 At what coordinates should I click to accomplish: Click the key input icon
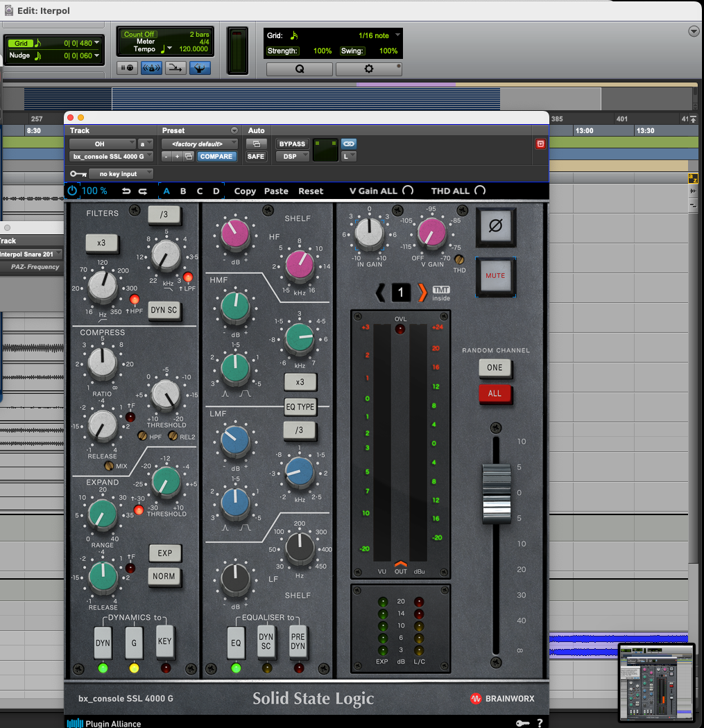[x=78, y=173]
